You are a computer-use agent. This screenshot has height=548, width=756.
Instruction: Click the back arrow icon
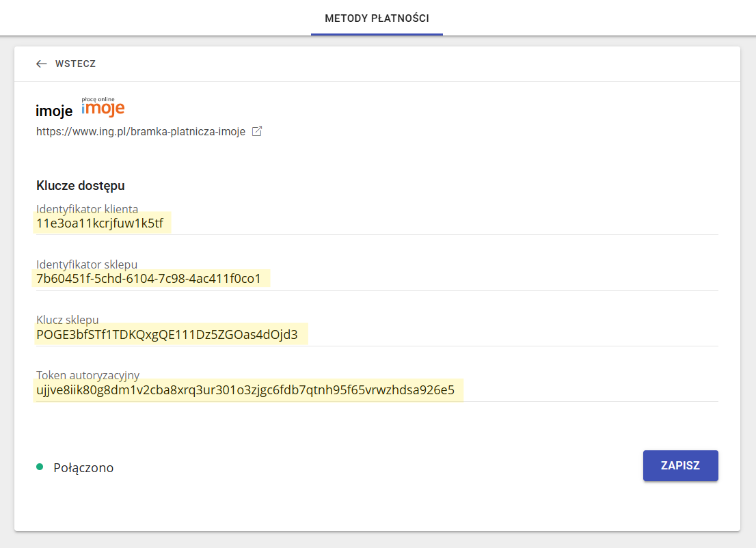point(42,64)
